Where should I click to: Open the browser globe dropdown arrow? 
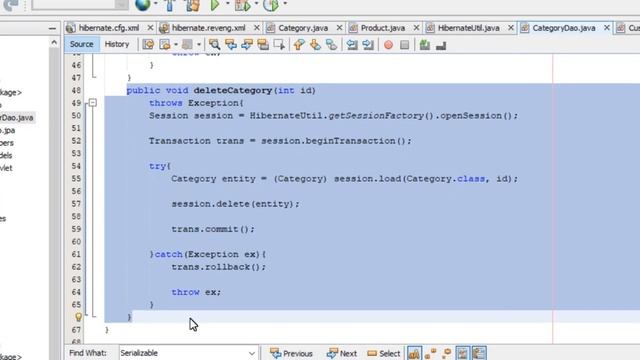coord(156,4)
